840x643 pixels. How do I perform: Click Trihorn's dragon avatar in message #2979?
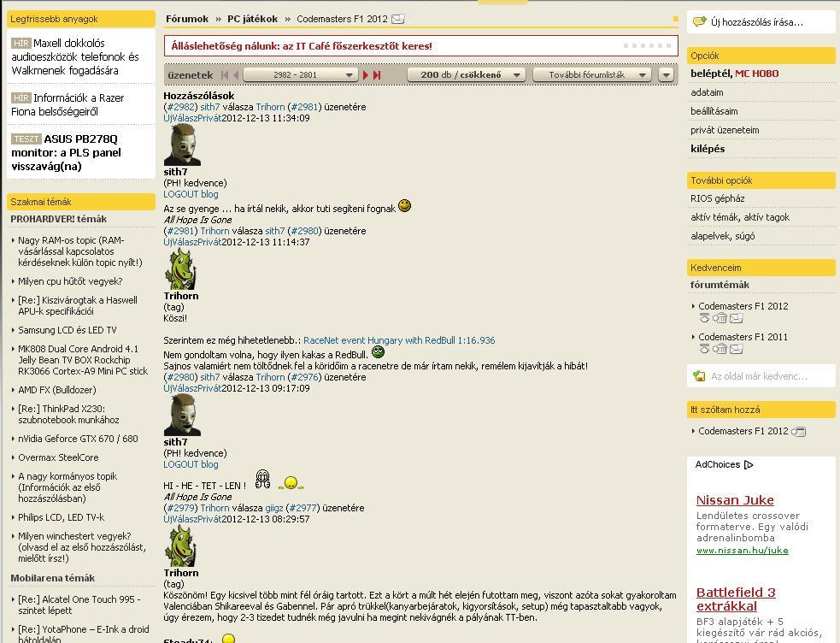[180, 546]
